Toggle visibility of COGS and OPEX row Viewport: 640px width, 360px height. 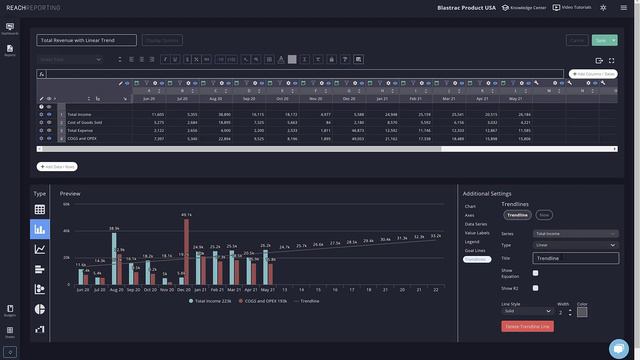[x=49, y=139]
